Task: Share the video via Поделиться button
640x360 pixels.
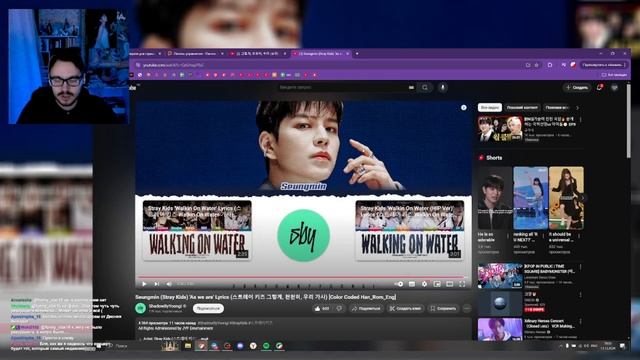Action: tap(366, 309)
